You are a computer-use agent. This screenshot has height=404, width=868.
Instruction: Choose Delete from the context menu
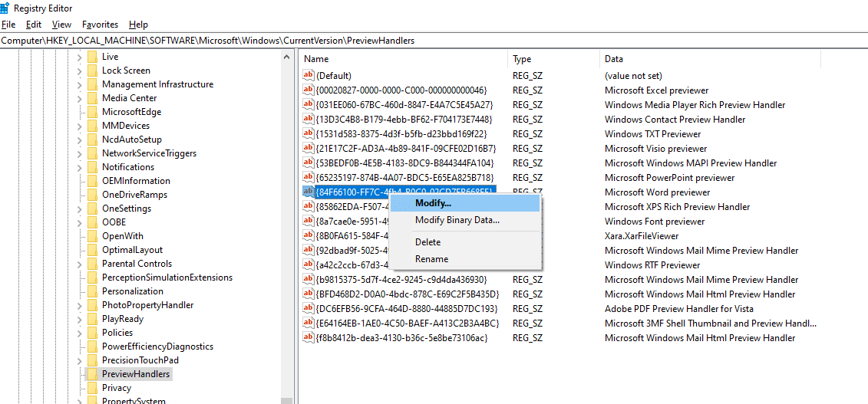coord(465,242)
